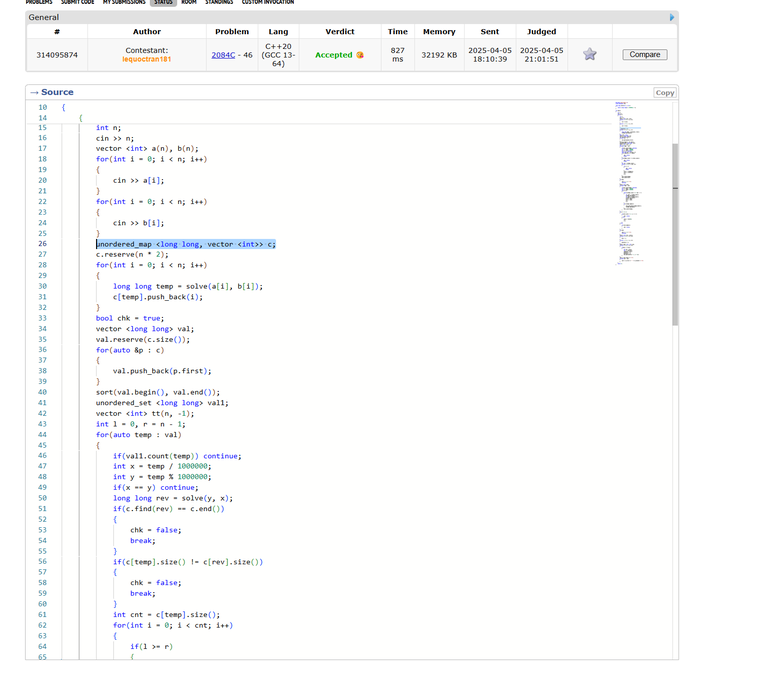Open the Submit Code tab
Screen dimensions: 768x675
(78, 2)
